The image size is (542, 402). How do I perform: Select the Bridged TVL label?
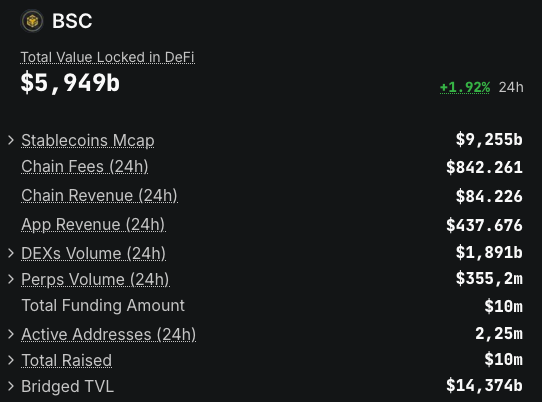(67, 386)
